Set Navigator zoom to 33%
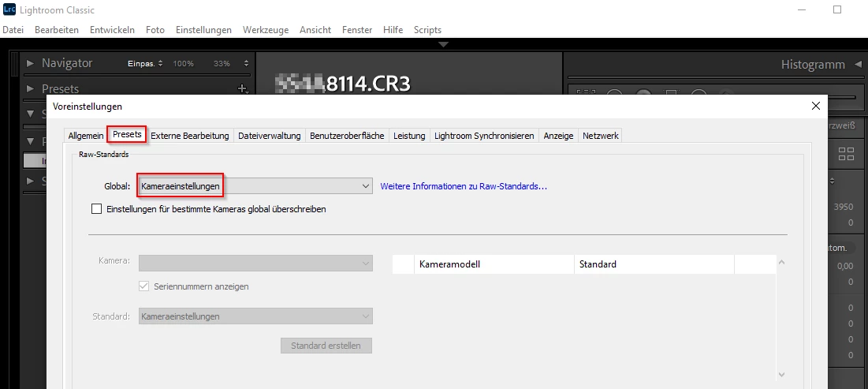The image size is (868, 389). coord(222,64)
